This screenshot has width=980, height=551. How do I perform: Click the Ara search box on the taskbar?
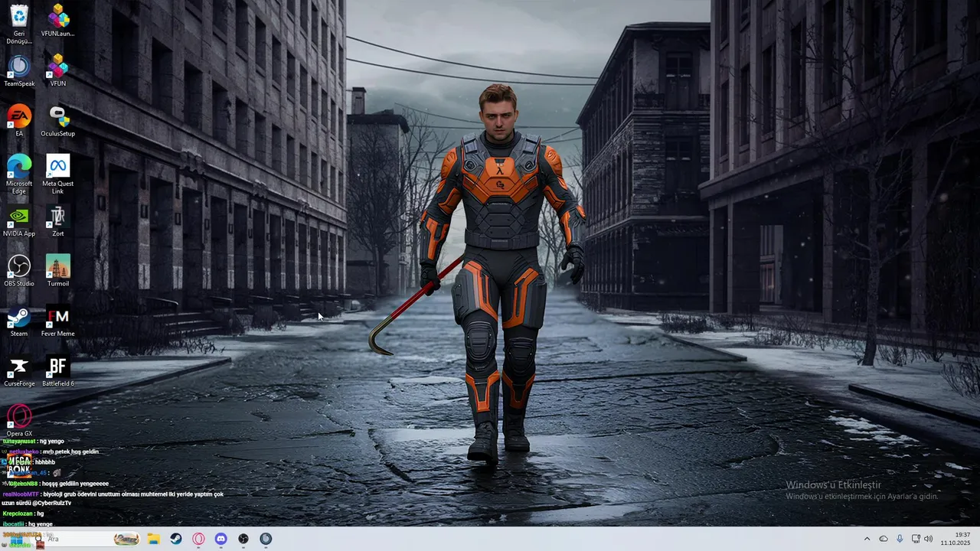click(x=86, y=539)
